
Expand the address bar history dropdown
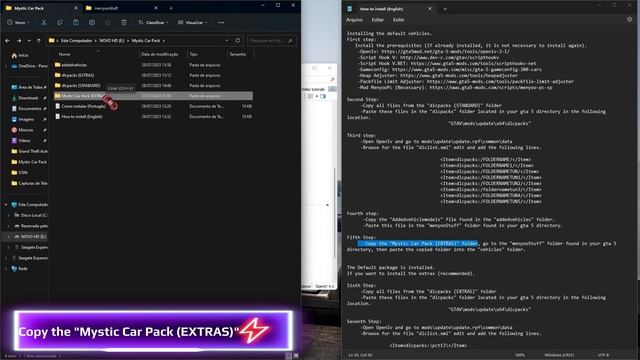tap(227, 41)
